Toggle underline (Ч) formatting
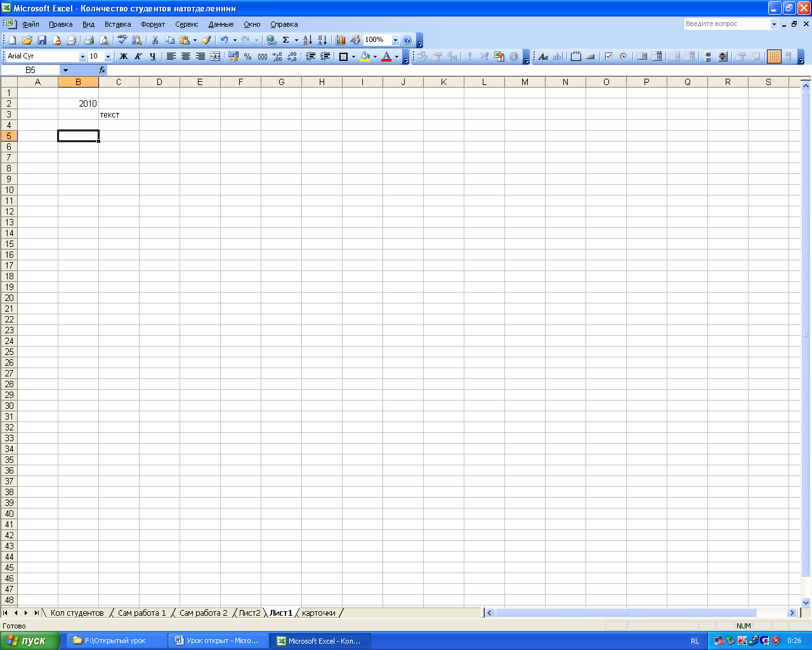812x650 pixels. pos(153,56)
